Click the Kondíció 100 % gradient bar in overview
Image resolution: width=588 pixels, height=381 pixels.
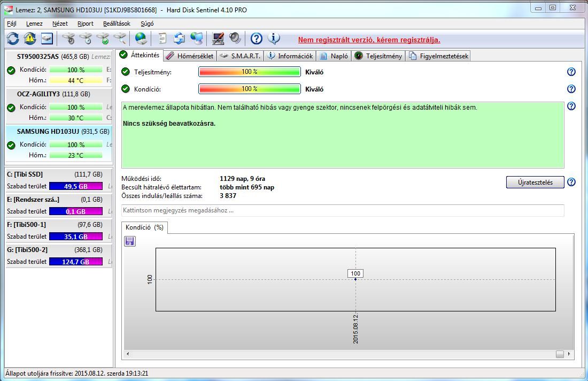pyautogui.click(x=250, y=89)
